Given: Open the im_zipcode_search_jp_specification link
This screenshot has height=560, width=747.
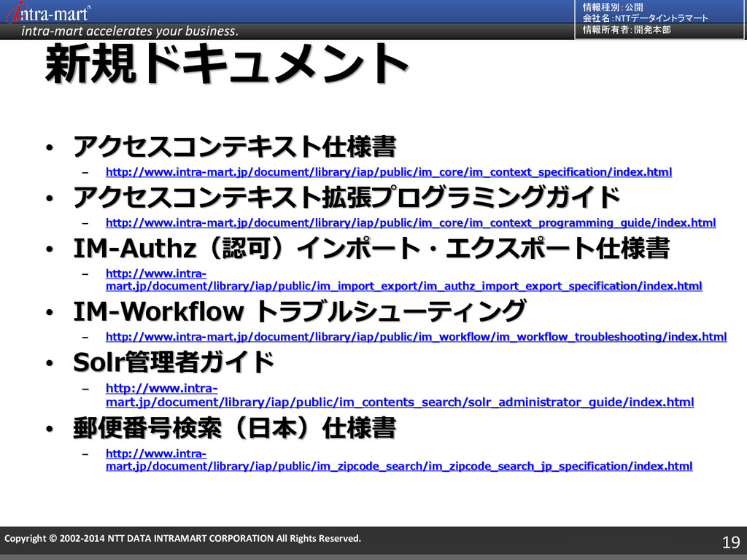Looking at the screenshot, I should 399,460.
